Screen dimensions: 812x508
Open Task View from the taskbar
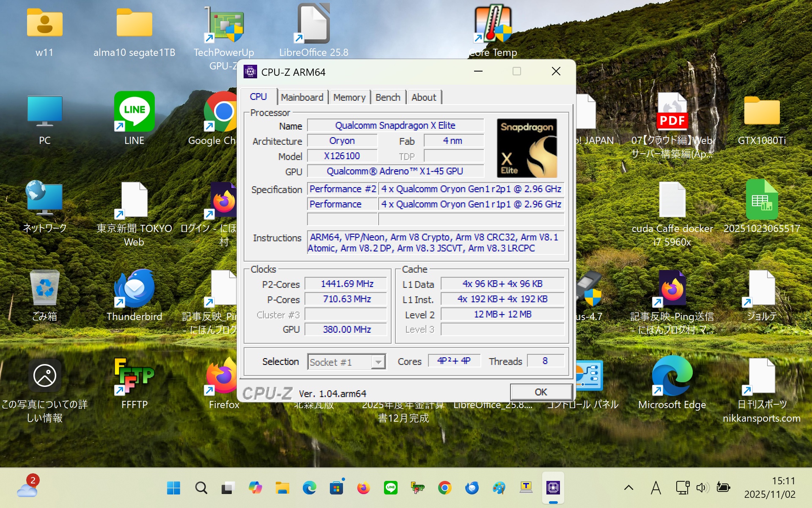pos(228,488)
